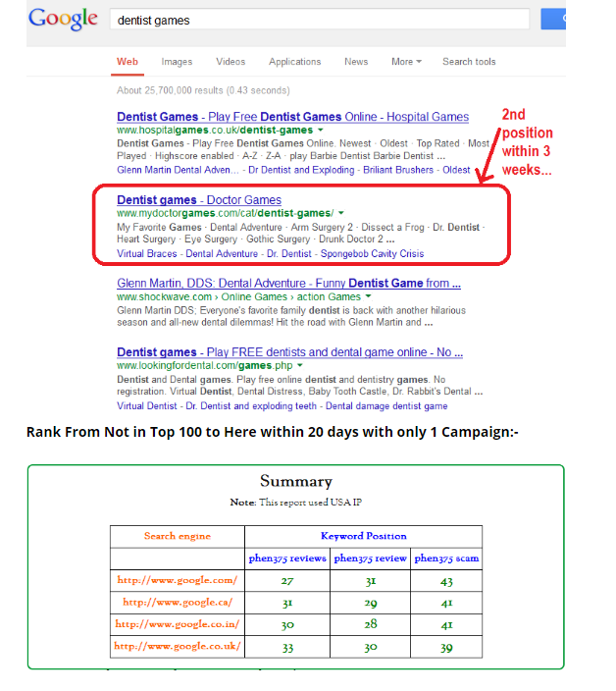Click the 'phen375 reviews' column header
Screen dimensions: 616x691
pyautogui.click(x=287, y=558)
